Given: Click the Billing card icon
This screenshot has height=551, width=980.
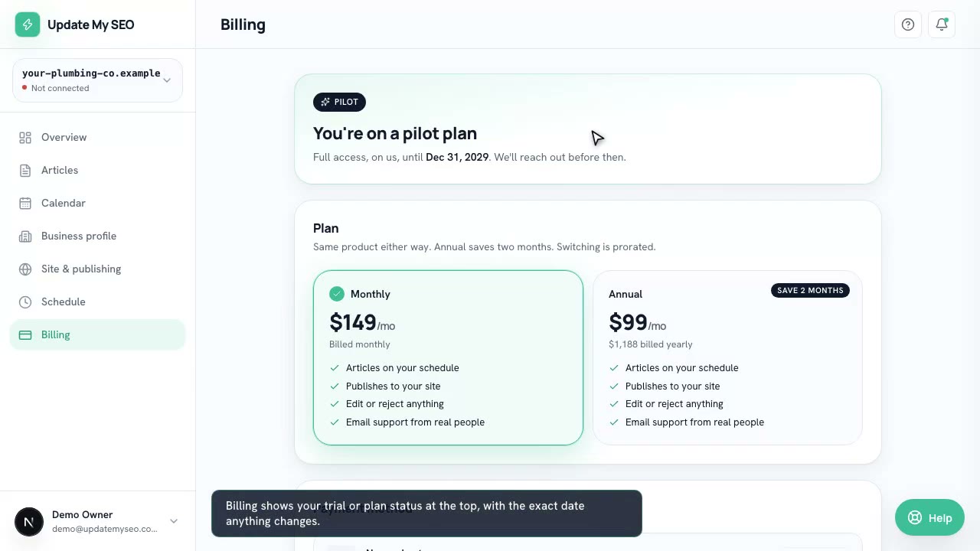Looking at the screenshot, I should pos(25,335).
